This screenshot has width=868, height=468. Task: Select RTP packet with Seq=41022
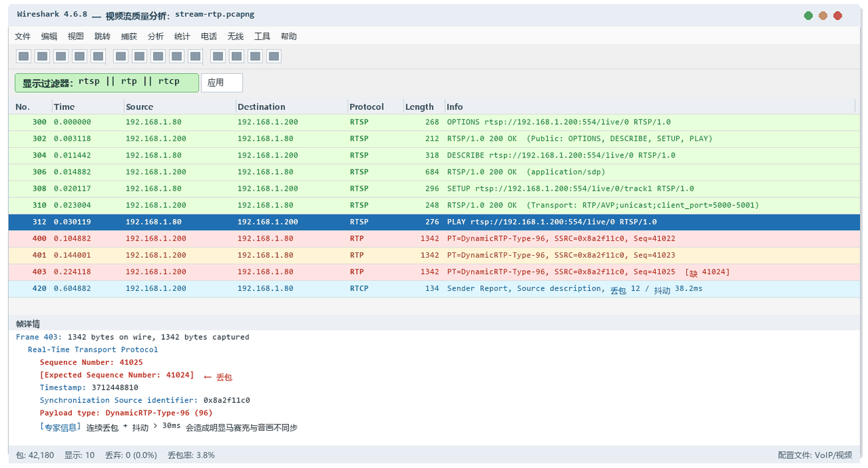(x=434, y=239)
